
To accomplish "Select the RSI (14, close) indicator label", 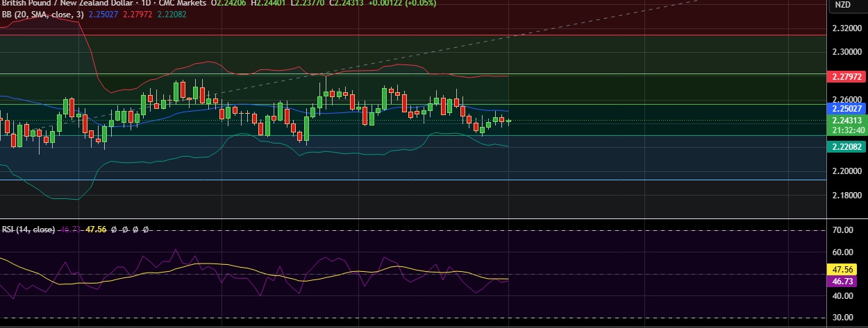I will pos(28,229).
